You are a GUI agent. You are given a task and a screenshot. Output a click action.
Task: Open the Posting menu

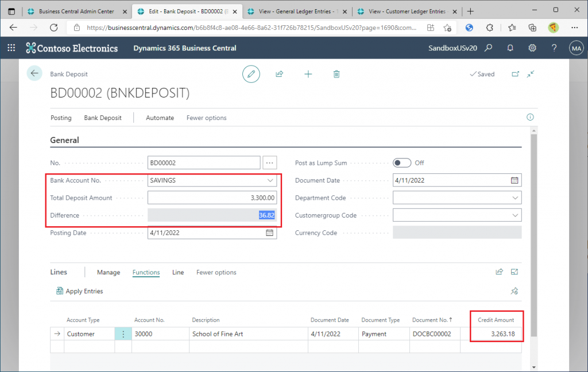[x=61, y=118]
